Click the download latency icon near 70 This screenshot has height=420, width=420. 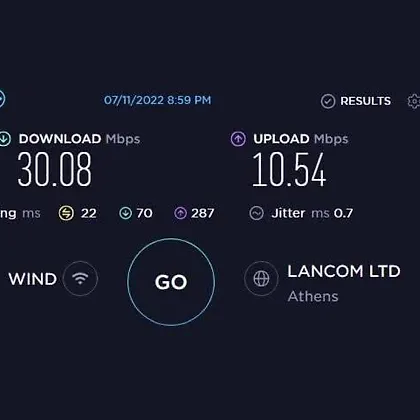click(x=126, y=213)
